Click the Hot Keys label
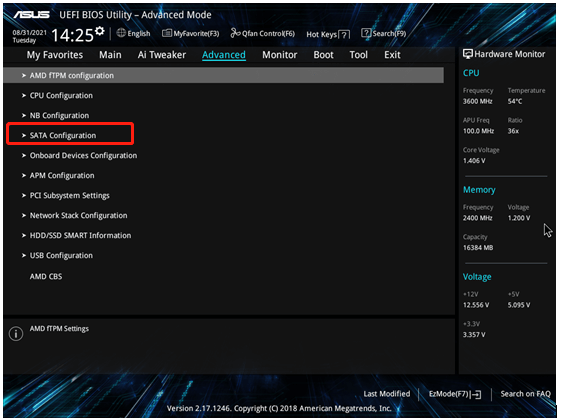561x420 pixels. pyautogui.click(x=321, y=35)
